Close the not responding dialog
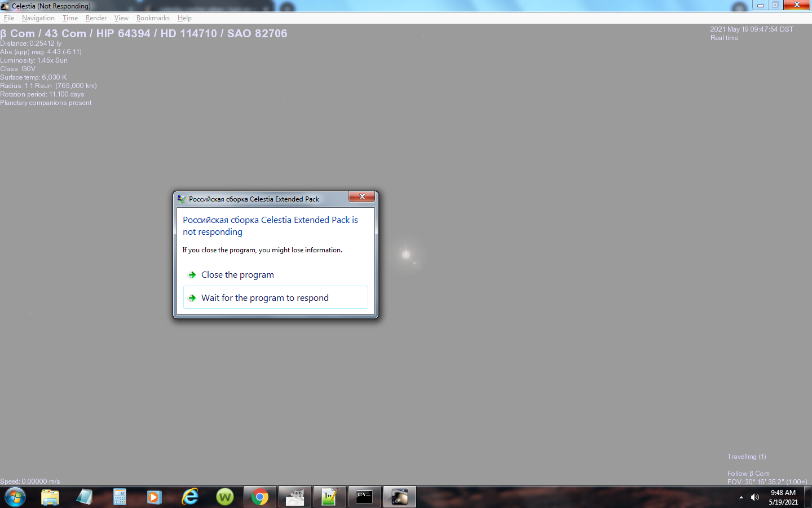This screenshot has height=508, width=812. [361, 196]
